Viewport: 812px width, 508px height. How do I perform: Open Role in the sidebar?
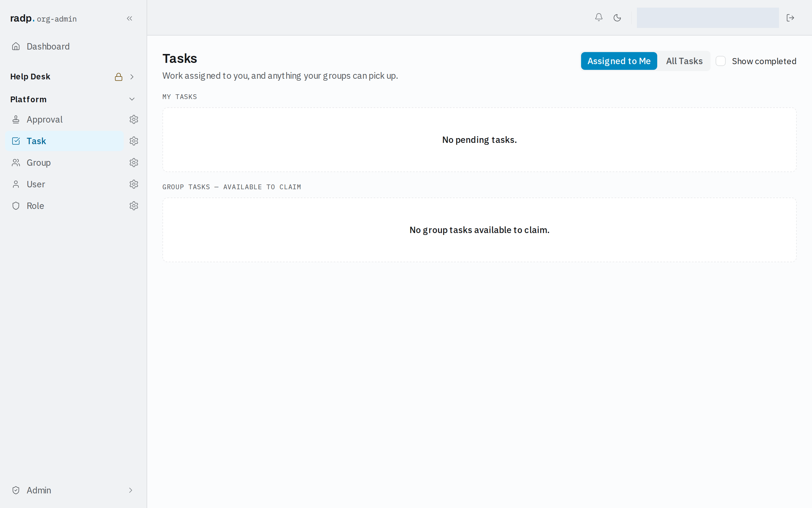pos(64,206)
